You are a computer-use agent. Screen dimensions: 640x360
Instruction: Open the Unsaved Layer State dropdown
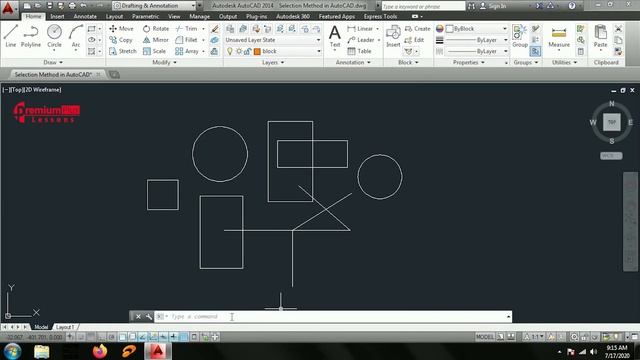click(x=272, y=40)
